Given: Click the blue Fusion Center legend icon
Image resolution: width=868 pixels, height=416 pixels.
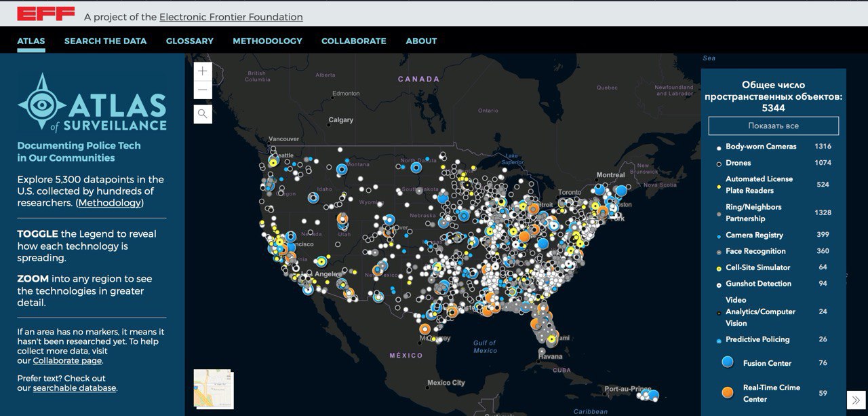Looking at the screenshot, I should pyautogui.click(x=728, y=363).
